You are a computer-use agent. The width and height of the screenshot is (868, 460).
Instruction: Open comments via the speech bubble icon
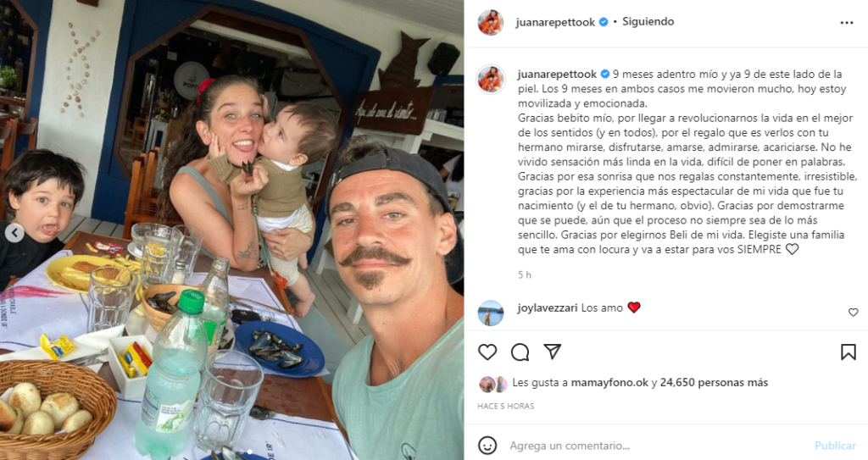tap(520, 352)
